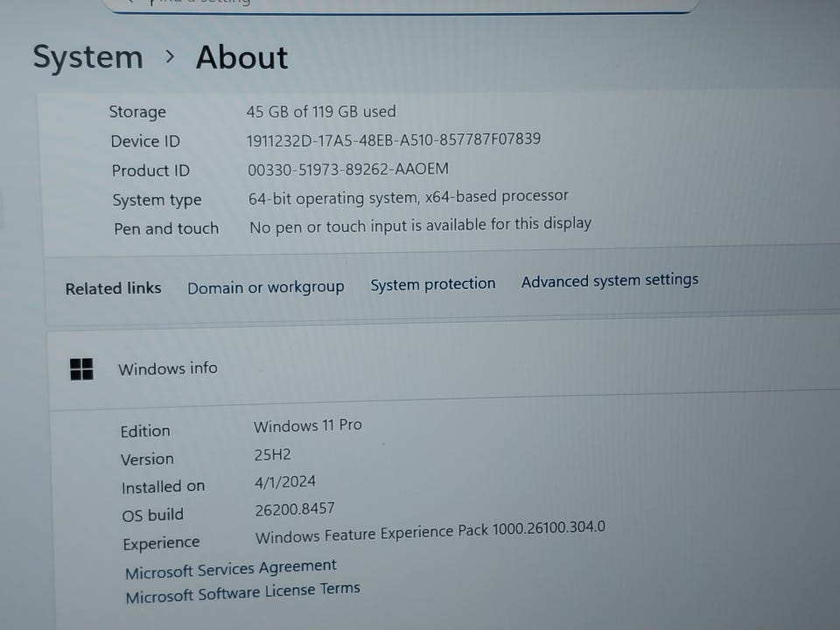Open System protection link
Screen dimensions: 840x630
click(x=433, y=283)
